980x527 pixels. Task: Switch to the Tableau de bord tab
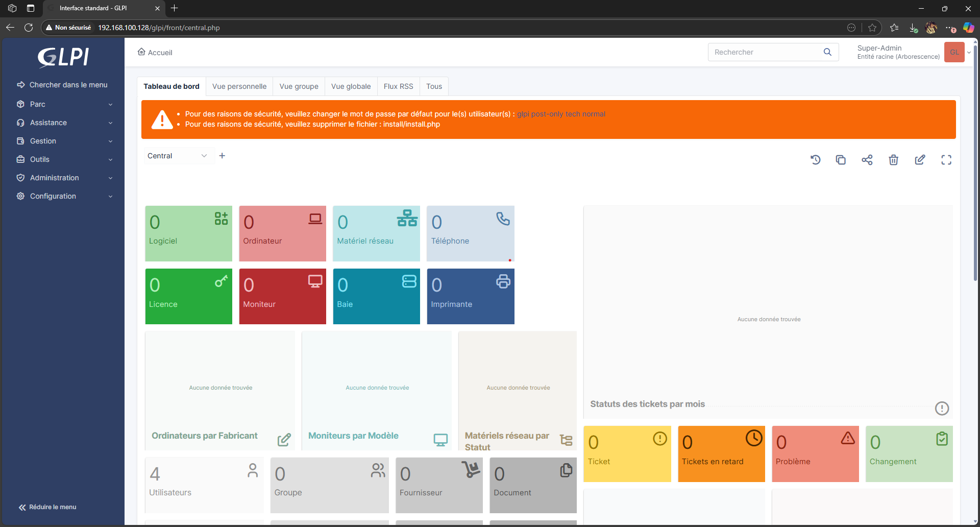[x=171, y=86]
